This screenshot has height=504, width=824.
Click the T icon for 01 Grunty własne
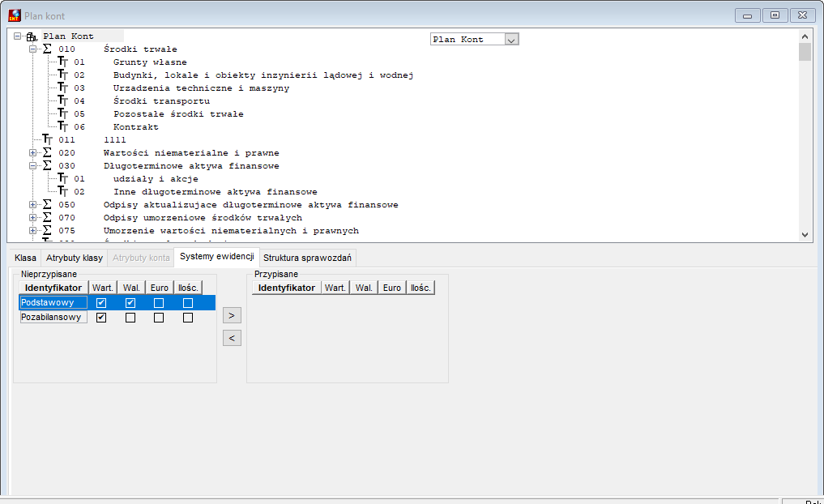(63, 62)
